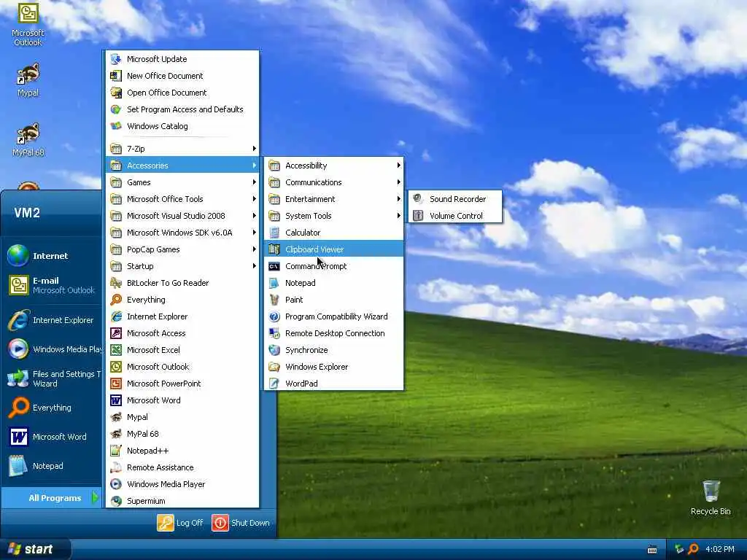Open Windows Catalog
The width and height of the screenshot is (747, 560).
pos(183,126)
